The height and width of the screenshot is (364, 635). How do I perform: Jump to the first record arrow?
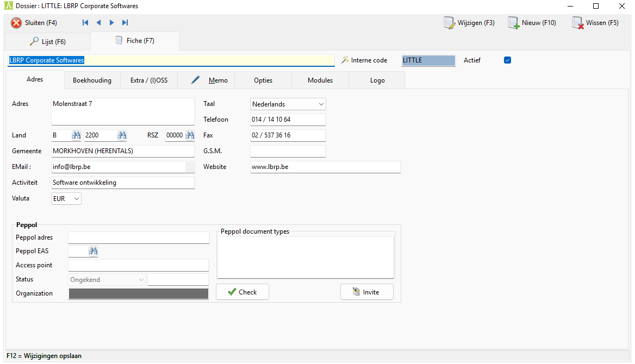pos(85,23)
